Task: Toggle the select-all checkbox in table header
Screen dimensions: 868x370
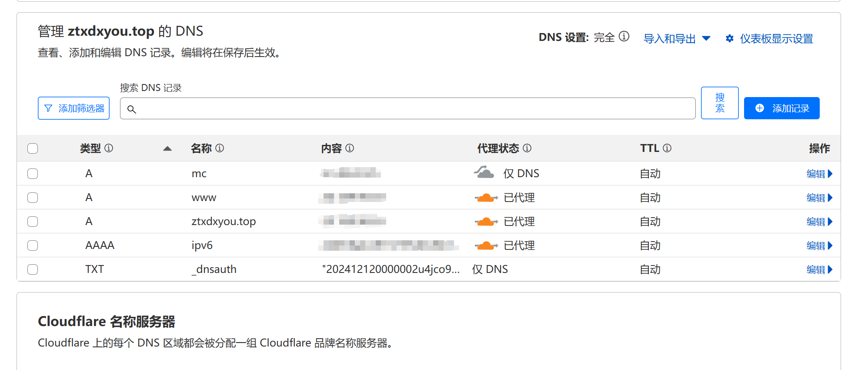Action: coord(33,148)
